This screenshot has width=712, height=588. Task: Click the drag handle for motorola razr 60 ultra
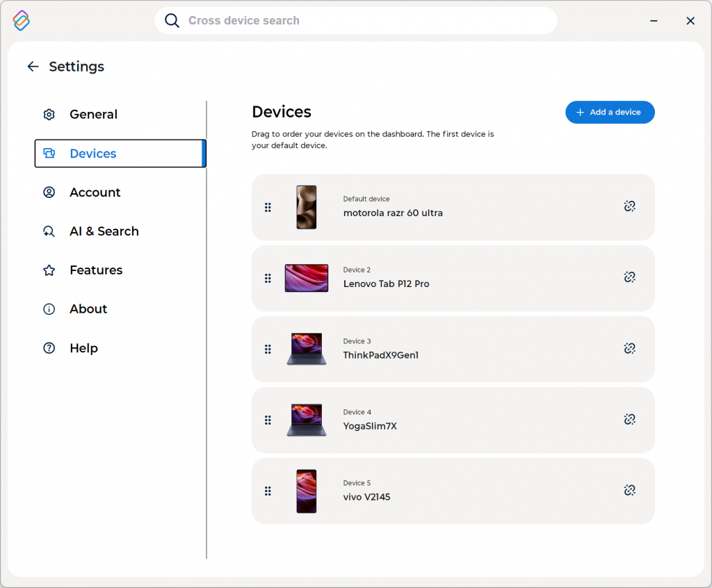pyautogui.click(x=268, y=207)
